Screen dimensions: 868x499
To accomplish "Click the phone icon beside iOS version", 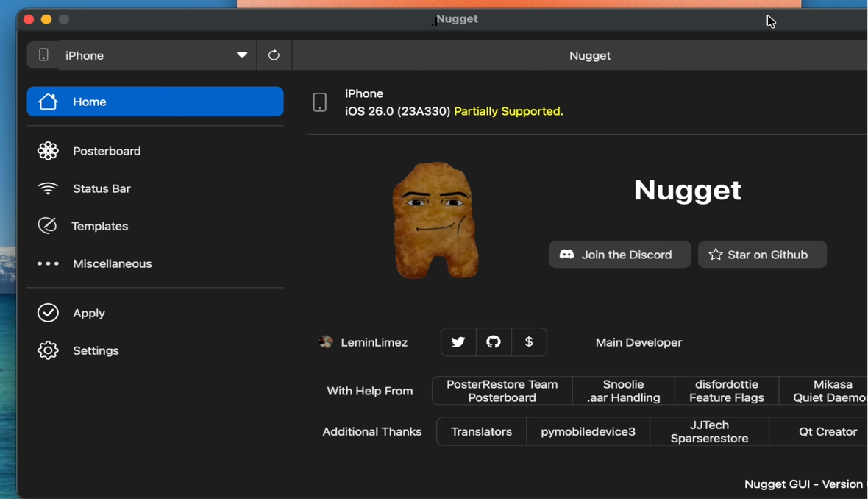I will pyautogui.click(x=319, y=102).
